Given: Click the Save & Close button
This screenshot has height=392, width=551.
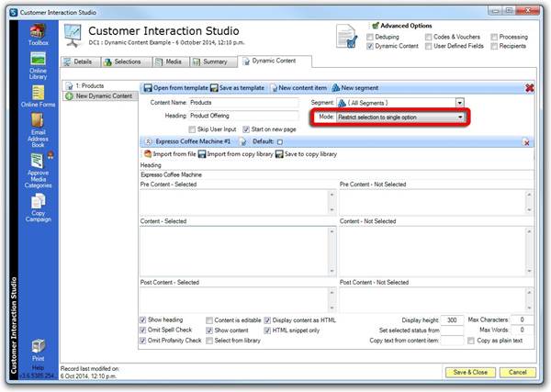Looking at the screenshot, I should point(470,373).
